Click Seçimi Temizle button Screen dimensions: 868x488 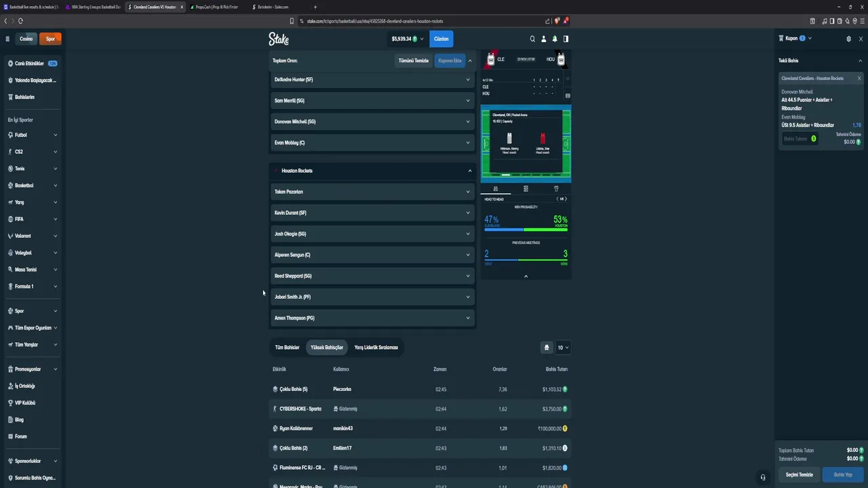[x=799, y=474]
